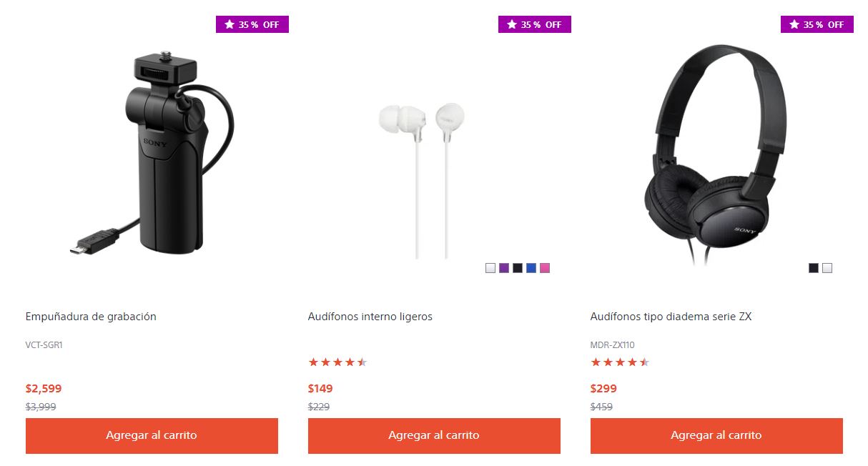Select black color for ZX headphones
Screen dimensions: 868x466
813,268
